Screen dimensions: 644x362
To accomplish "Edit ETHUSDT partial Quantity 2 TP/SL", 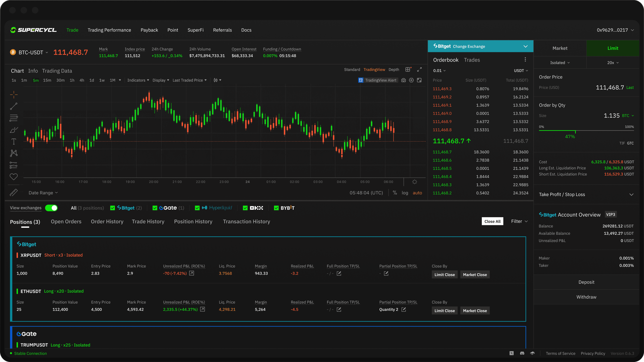I will (x=404, y=310).
